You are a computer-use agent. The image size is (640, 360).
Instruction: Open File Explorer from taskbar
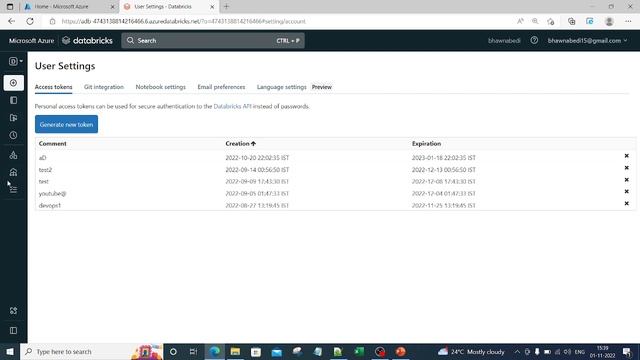pos(235,351)
